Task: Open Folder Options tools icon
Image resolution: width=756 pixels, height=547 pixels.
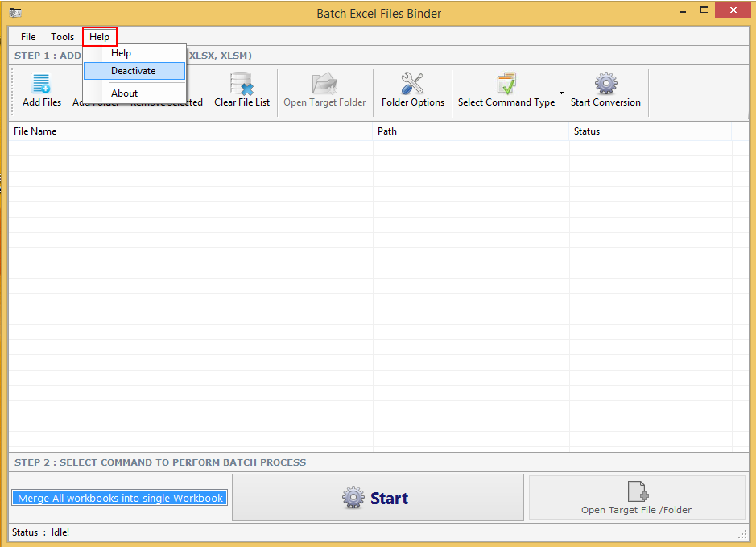Action: [x=412, y=84]
